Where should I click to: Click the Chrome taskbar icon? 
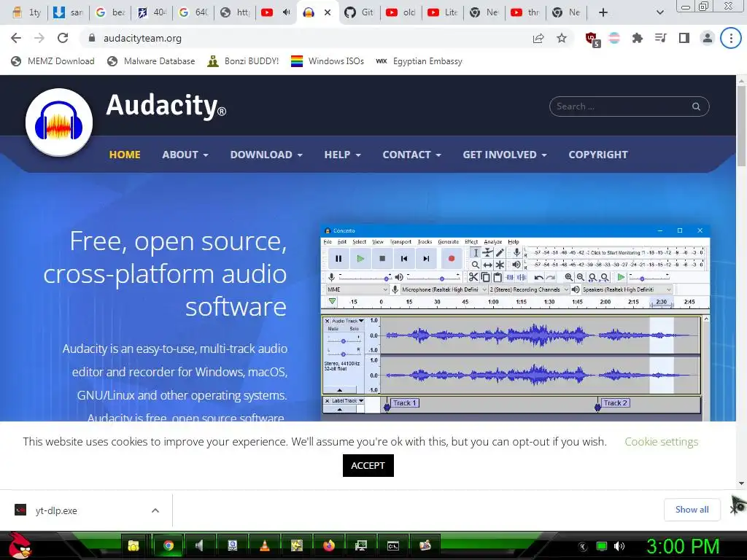[x=169, y=545]
